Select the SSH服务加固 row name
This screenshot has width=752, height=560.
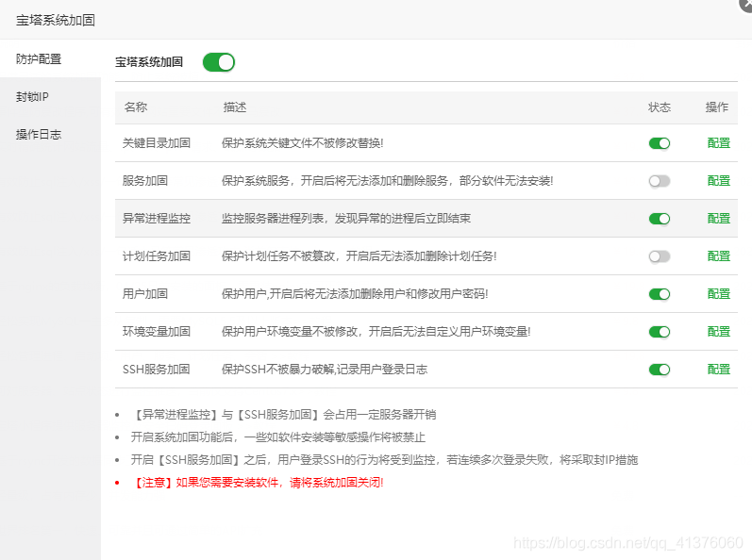[157, 370]
